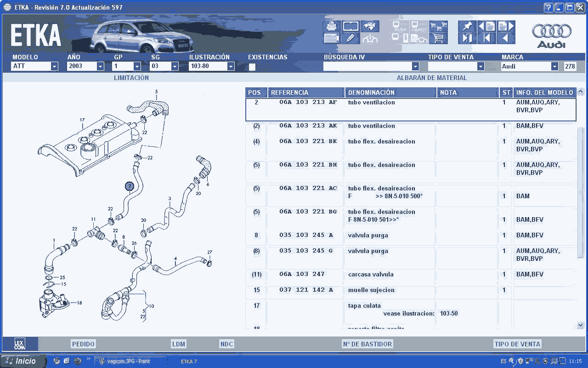588x368 pixels.
Task: Select muelle sujecion part 037 121 142 A
Action: coord(306,290)
